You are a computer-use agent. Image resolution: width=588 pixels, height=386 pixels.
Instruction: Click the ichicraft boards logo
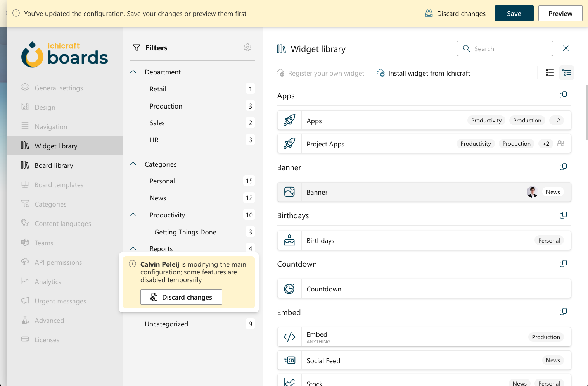tap(65, 55)
